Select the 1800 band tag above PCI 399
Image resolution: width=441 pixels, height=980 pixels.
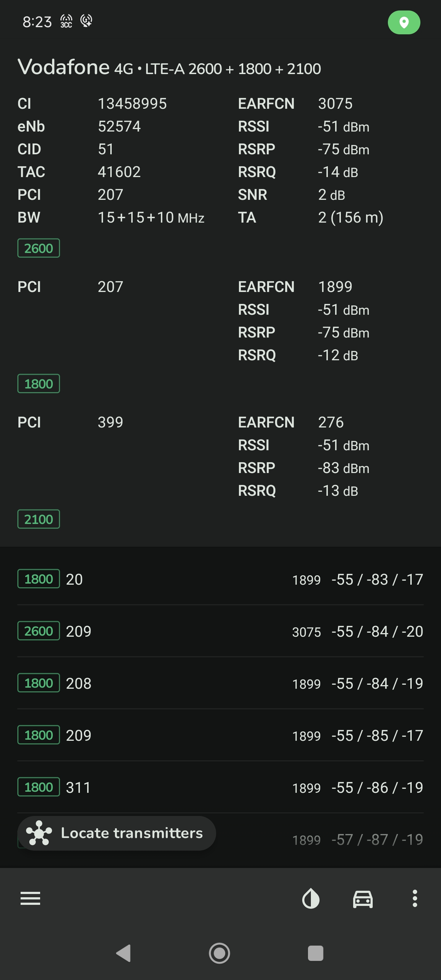coord(38,383)
